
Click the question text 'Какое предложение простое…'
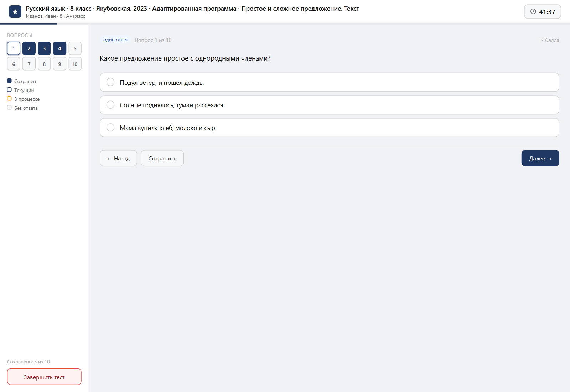(185, 58)
